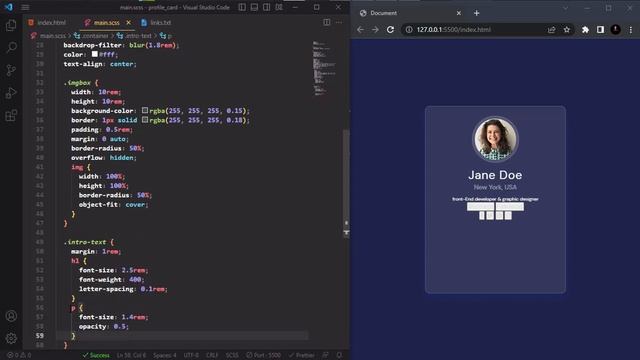Click the '.imgbox' selector in code
The width and height of the screenshot is (640, 360).
[77, 82]
